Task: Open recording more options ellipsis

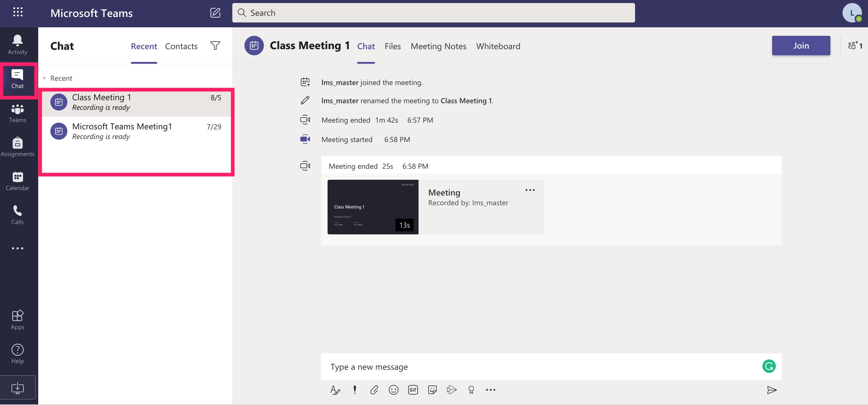Action: click(530, 190)
